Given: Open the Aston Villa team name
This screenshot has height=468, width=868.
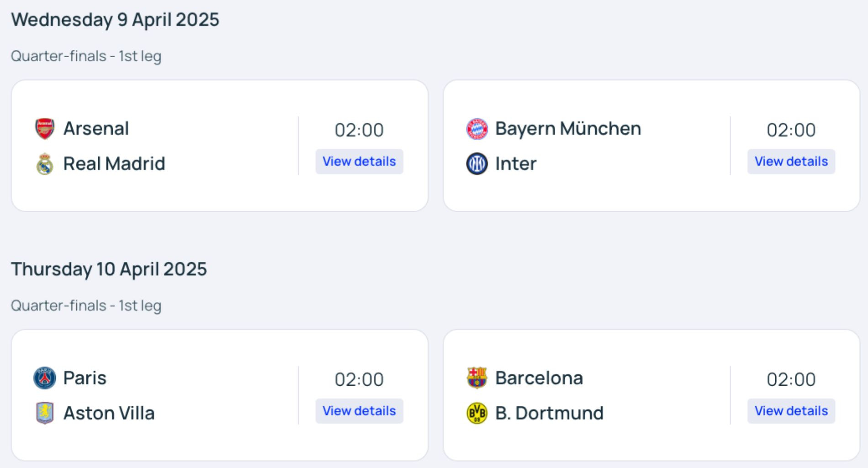Looking at the screenshot, I should click(x=109, y=413).
